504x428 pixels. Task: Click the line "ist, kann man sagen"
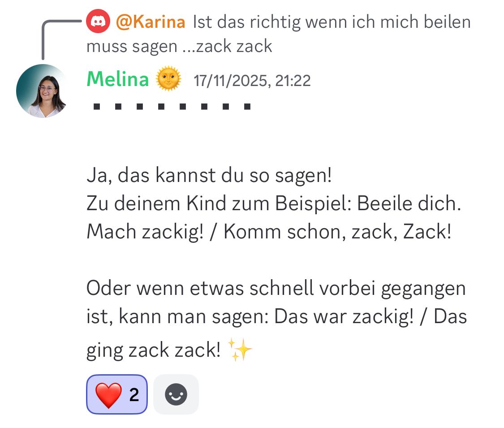point(276,317)
